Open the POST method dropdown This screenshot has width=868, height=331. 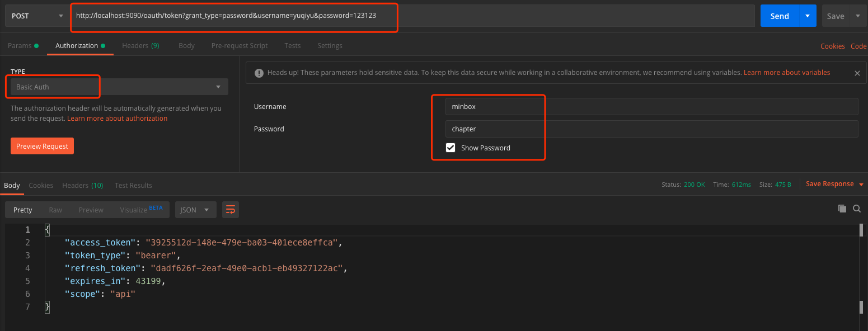[37, 16]
